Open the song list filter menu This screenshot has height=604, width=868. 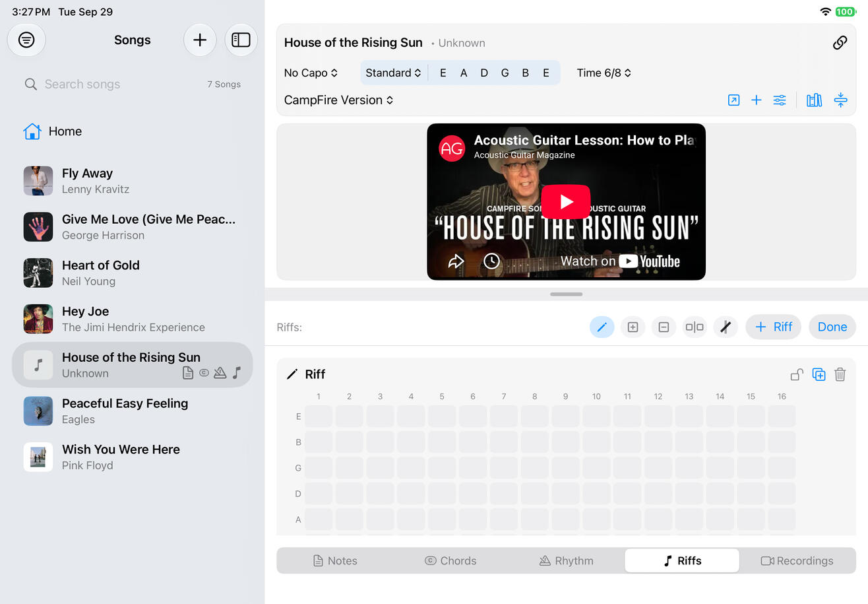click(x=26, y=40)
